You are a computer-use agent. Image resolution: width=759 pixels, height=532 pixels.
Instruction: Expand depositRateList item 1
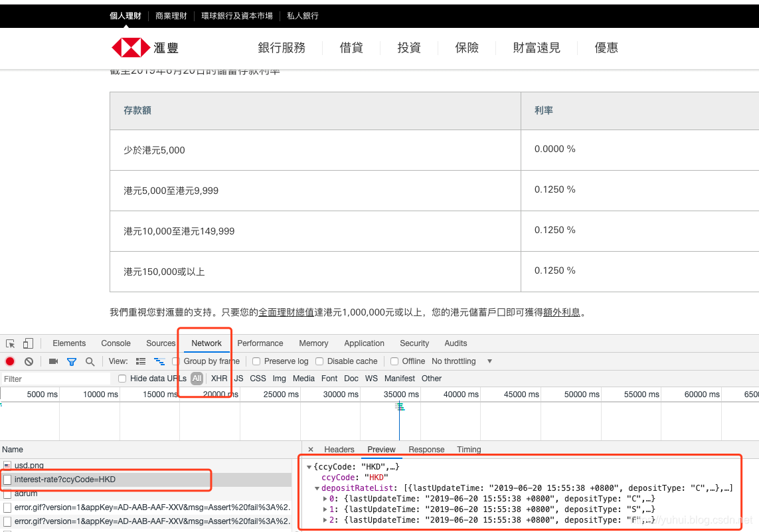pos(325,509)
